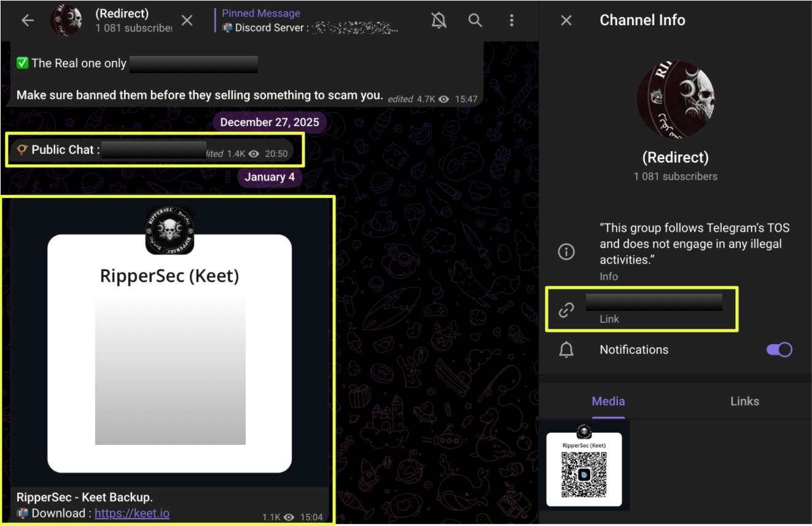Click the Notifications bell icon in panel
Viewport: 812px width, 526px height.
pos(566,350)
